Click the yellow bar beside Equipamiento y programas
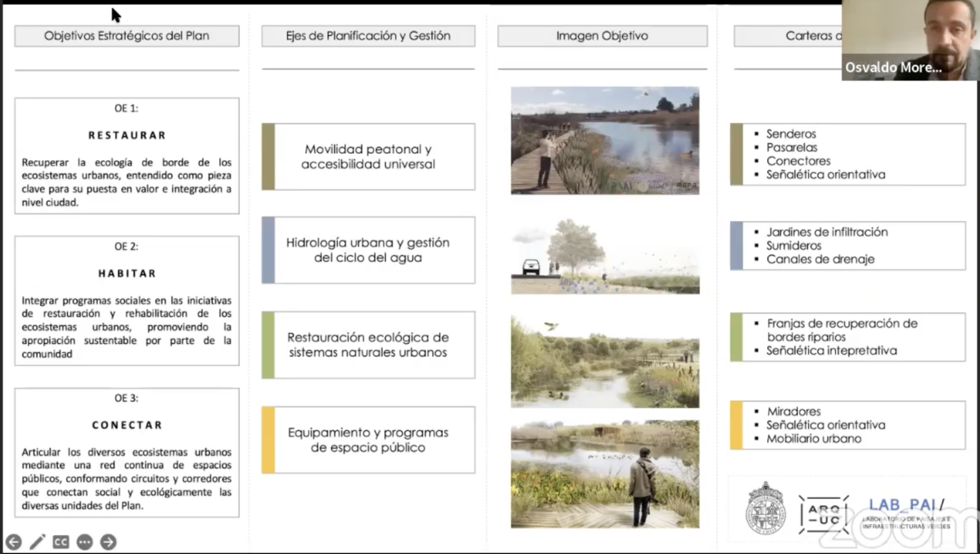 coord(268,440)
